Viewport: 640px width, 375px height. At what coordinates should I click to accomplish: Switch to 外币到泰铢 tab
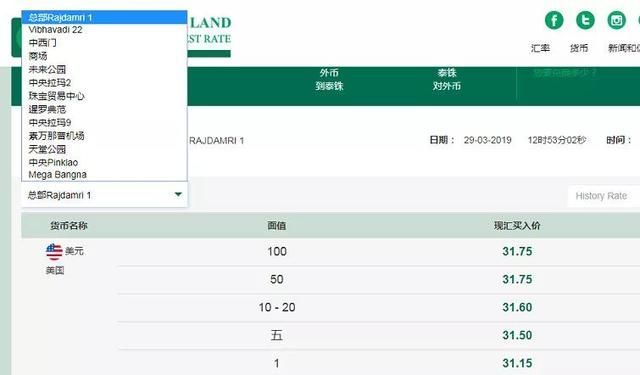[329, 80]
